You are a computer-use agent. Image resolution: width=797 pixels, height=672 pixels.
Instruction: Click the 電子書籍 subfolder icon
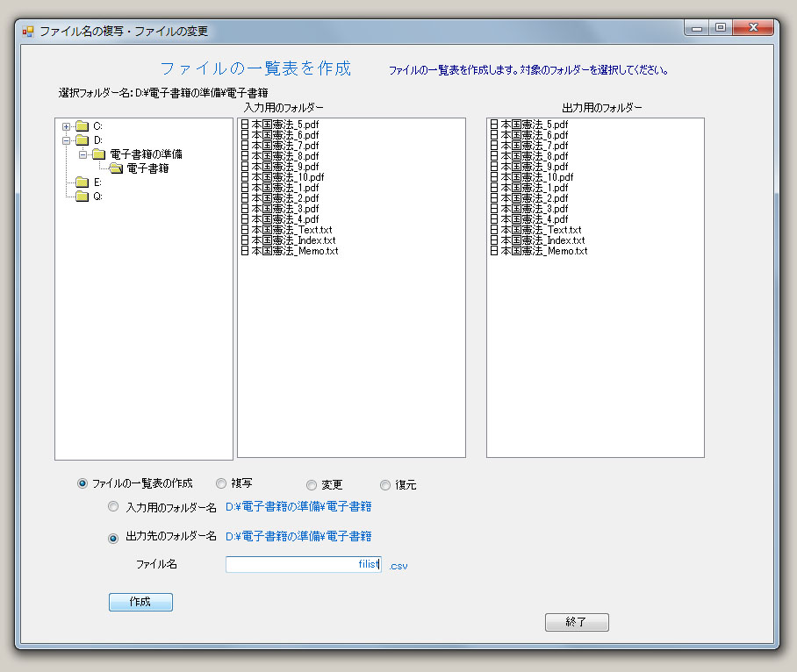115,168
